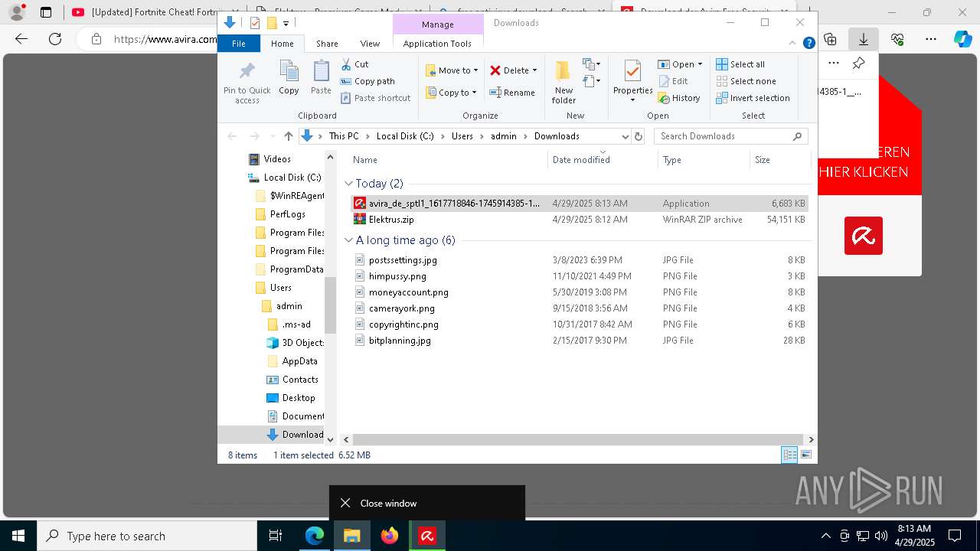
Task: Open Explorer Help icon
Action: click(808, 44)
